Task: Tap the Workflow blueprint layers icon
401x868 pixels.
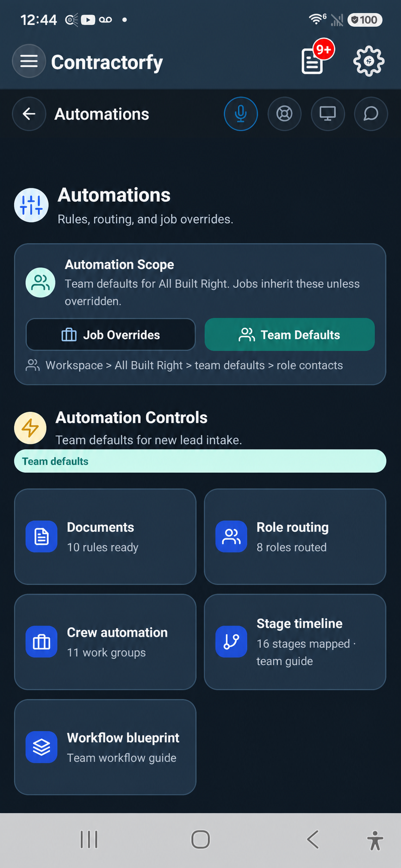Action: click(x=41, y=747)
